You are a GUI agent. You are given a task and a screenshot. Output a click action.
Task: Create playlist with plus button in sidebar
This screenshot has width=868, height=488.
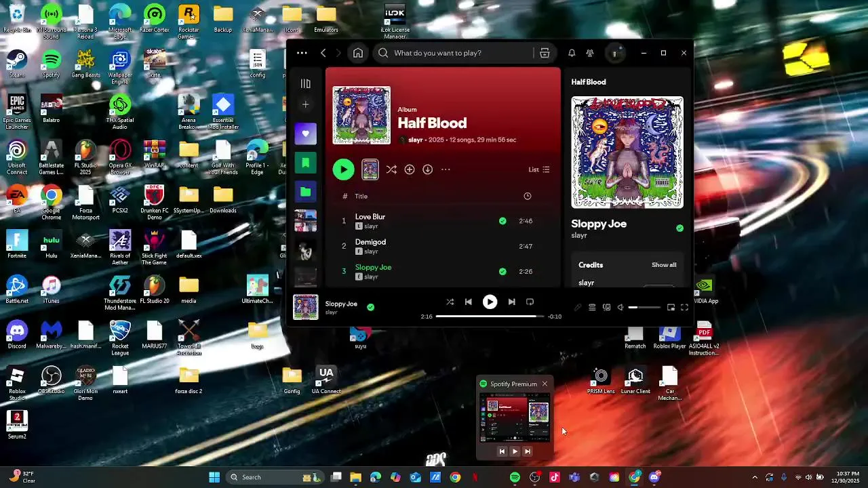(306, 104)
